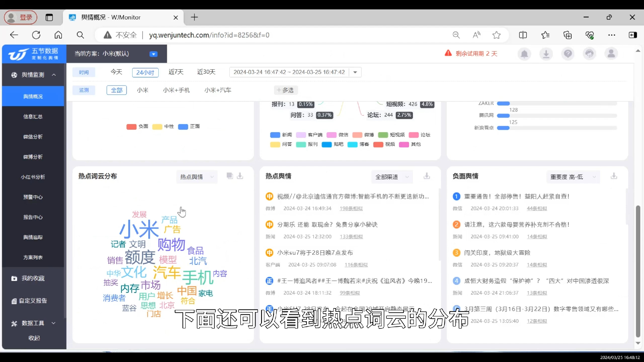Select the 今天 time filter
644x362 pixels.
pyautogui.click(x=116, y=72)
